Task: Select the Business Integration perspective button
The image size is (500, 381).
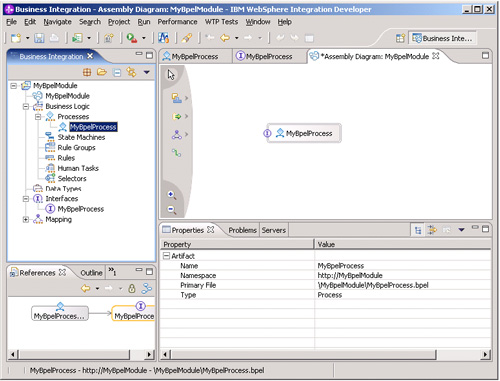Action: click(x=442, y=38)
